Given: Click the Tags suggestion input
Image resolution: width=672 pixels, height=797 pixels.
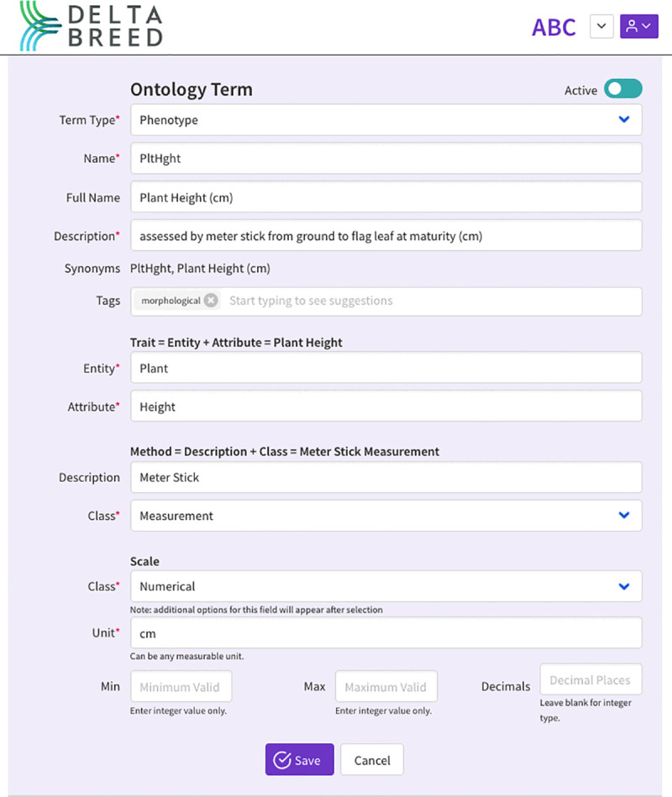Looking at the screenshot, I should 432,301.
